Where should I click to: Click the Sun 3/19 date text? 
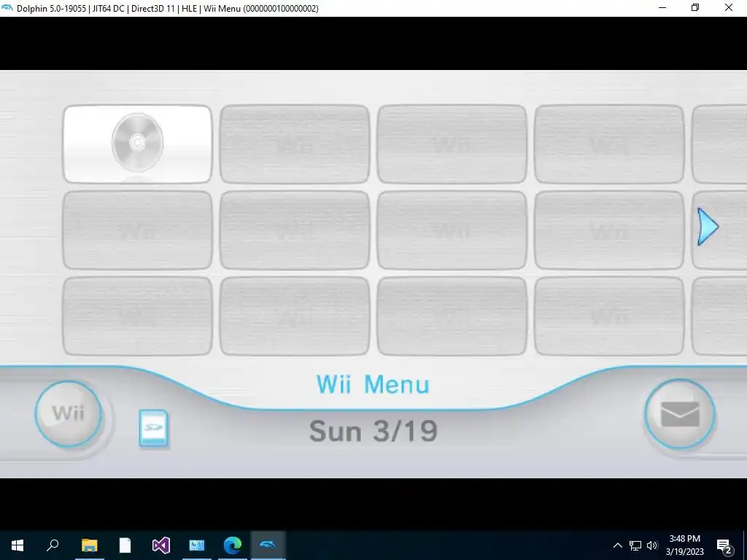coord(373,431)
